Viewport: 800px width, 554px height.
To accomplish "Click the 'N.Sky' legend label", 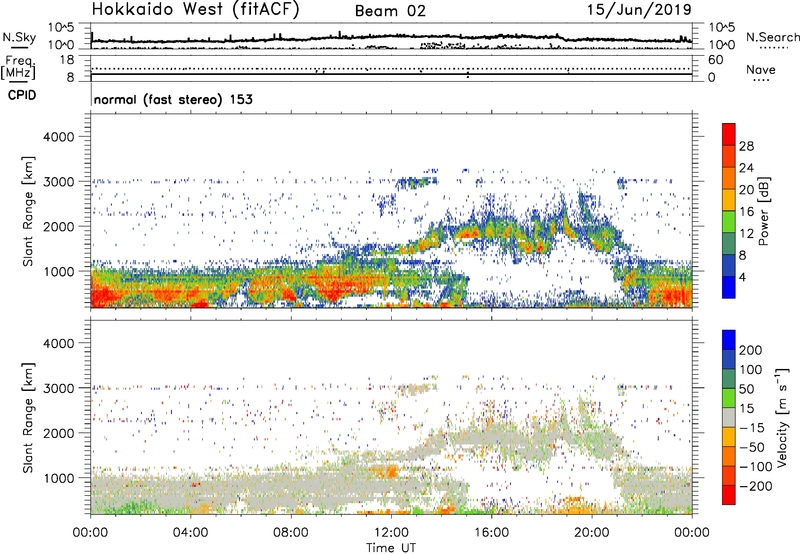I will (x=19, y=37).
